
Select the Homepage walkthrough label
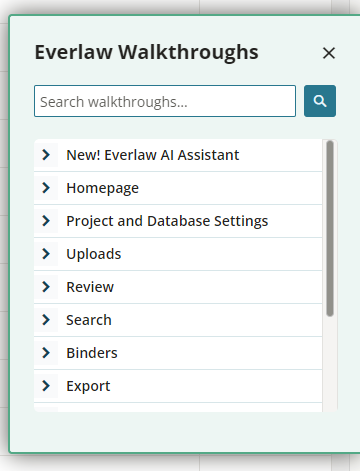(x=102, y=188)
